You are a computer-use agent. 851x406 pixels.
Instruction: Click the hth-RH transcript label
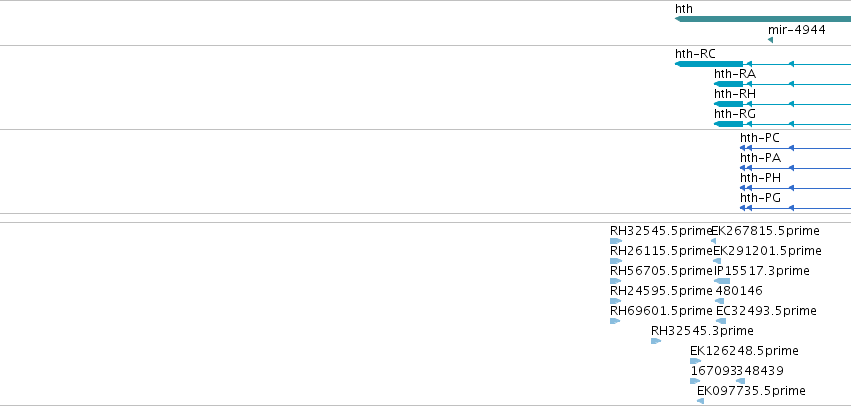pos(735,94)
